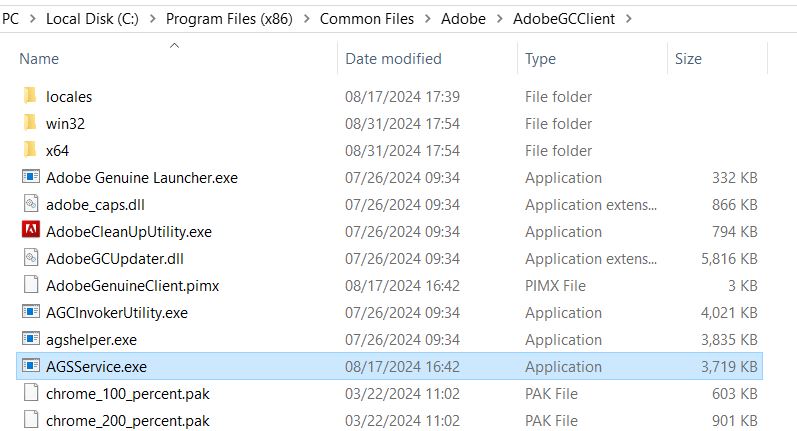Click the chrome_100_percent.pak file icon
This screenshot has width=797, height=431.
[29, 393]
